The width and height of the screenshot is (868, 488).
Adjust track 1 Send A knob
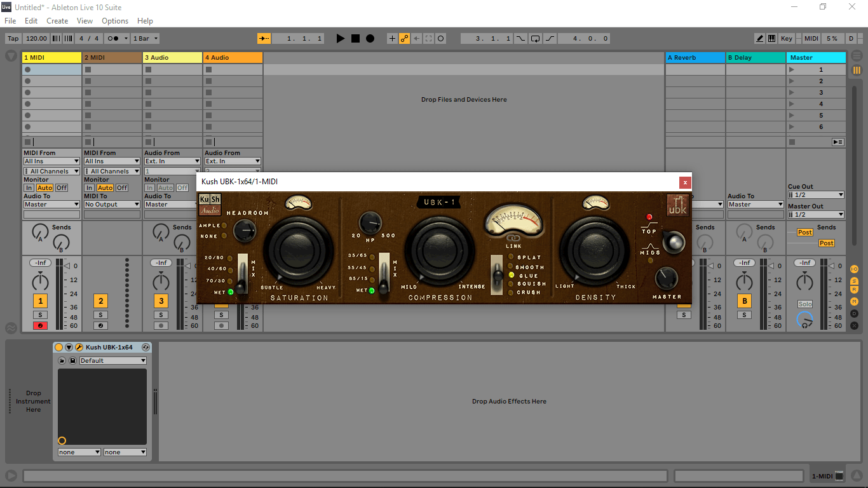click(41, 233)
